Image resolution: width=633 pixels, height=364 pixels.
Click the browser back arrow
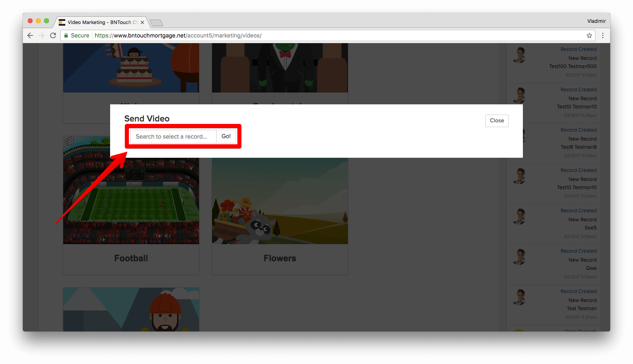pyautogui.click(x=30, y=35)
